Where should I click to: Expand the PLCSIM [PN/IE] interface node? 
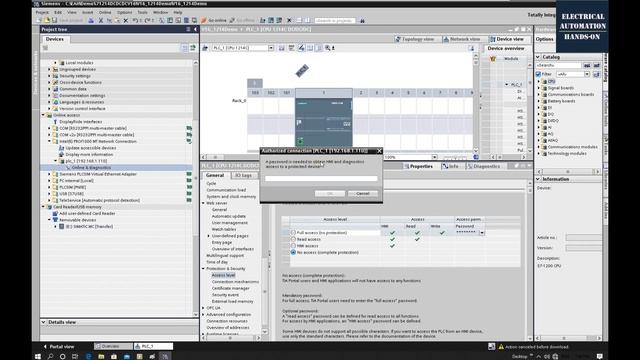[49, 187]
